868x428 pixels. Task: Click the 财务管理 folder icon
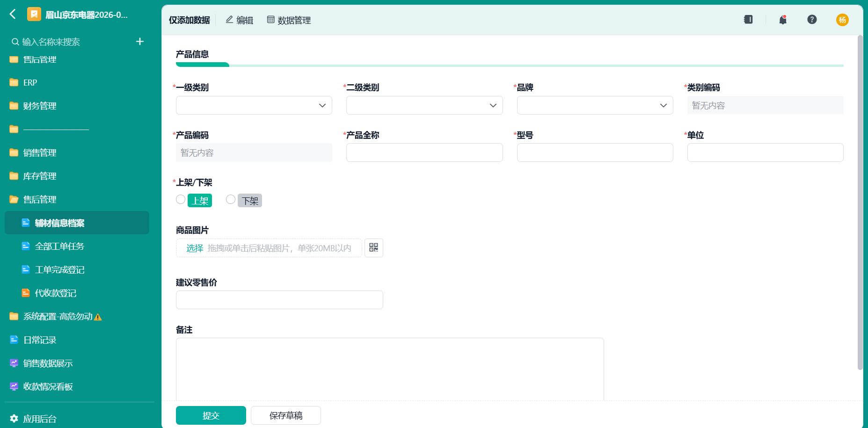pos(14,106)
